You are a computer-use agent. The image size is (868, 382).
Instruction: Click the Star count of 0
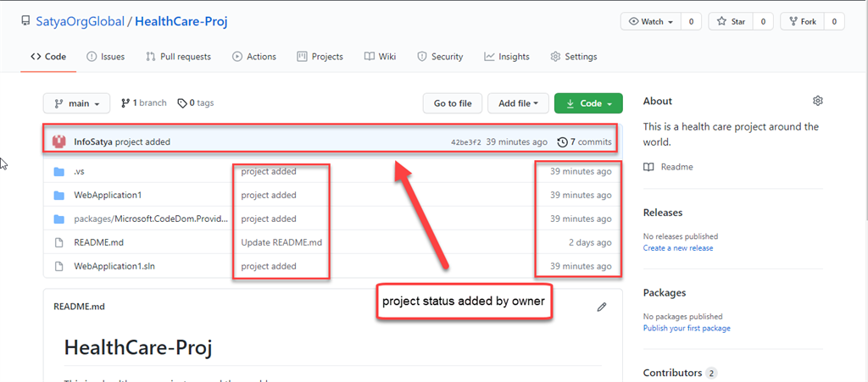[x=763, y=21]
